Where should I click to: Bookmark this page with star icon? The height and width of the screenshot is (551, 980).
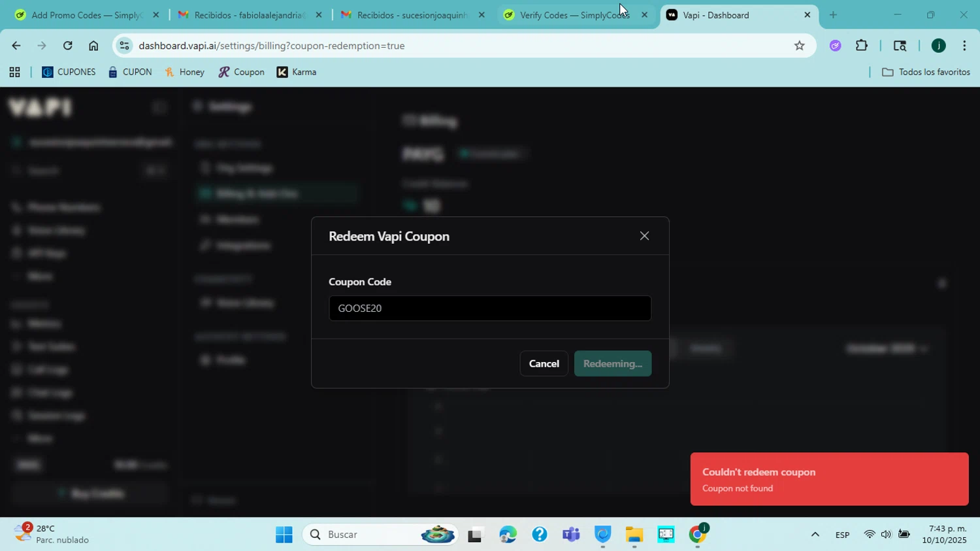(799, 46)
